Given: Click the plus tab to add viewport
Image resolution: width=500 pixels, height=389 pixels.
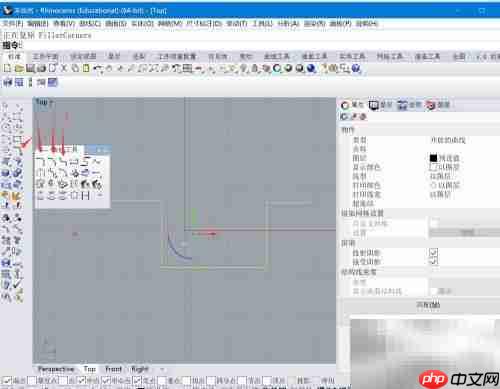Looking at the screenshot, I should [x=163, y=369].
